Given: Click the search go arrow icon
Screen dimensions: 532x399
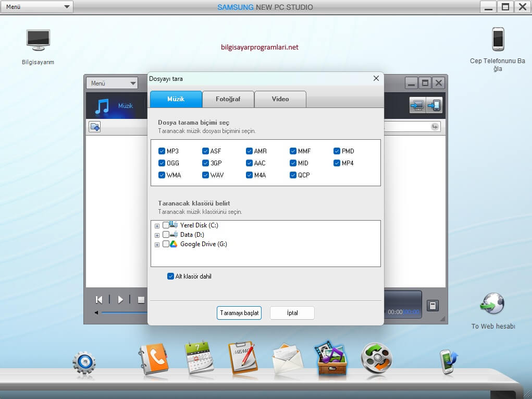Looking at the screenshot, I should tap(435, 127).
